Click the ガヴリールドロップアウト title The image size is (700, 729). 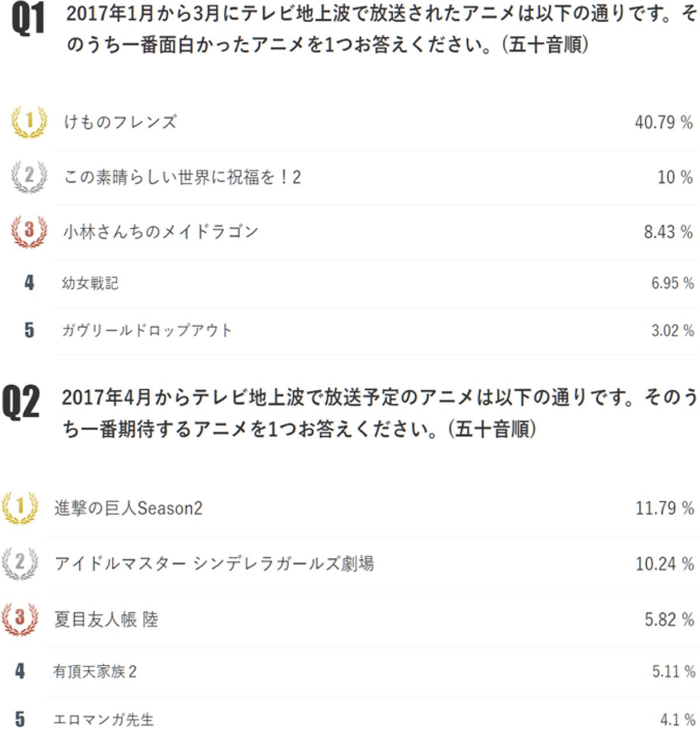[x=147, y=331]
